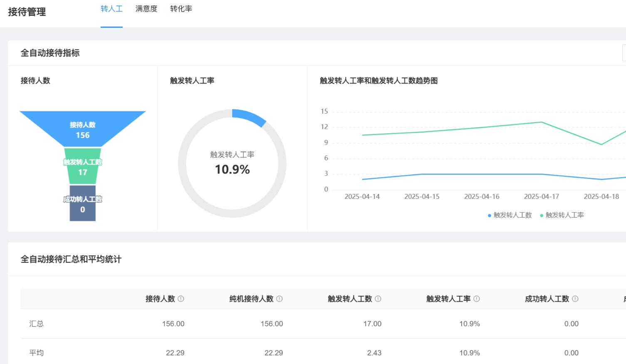The height and width of the screenshot is (364, 626).
Task: Click the 接待管理 page title
Action: coord(27,12)
